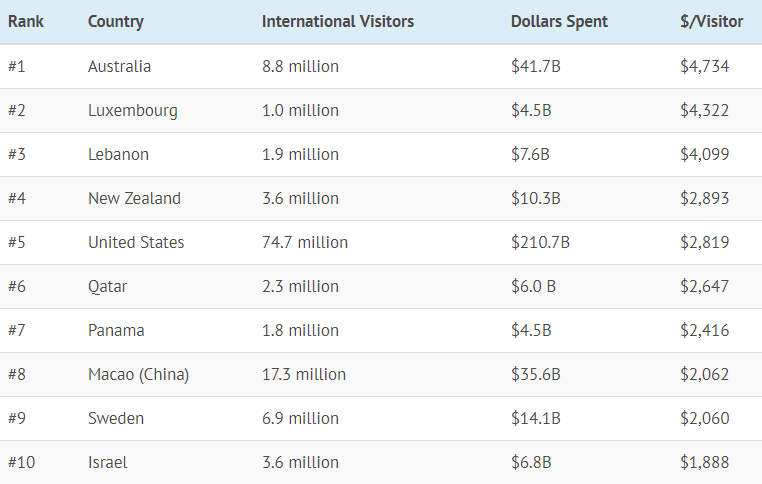The height and width of the screenshot is (484, 762).
Task: Click the $4,734 per visitor value
Action: click(x=705, y=66)
